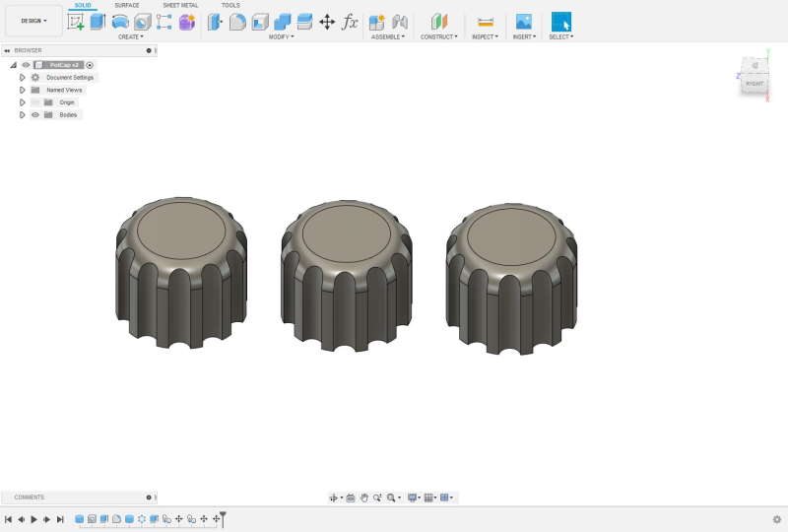
Task: Select the Revolve tool icon
Action: tap(120, 22)
